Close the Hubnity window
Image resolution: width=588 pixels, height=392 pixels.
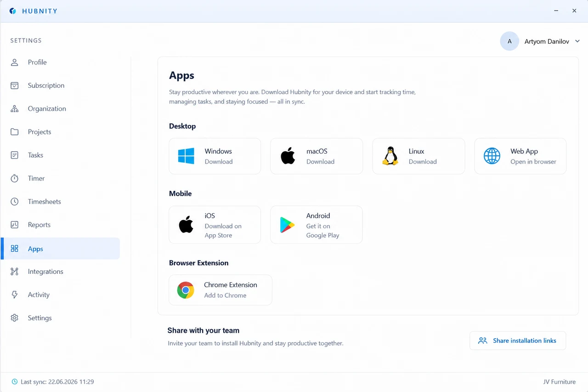coord(574,11)
